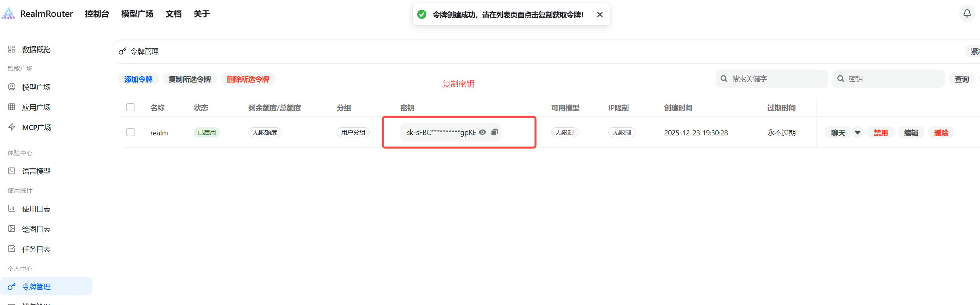Reveal the key using the eye icon

point(482,132)
